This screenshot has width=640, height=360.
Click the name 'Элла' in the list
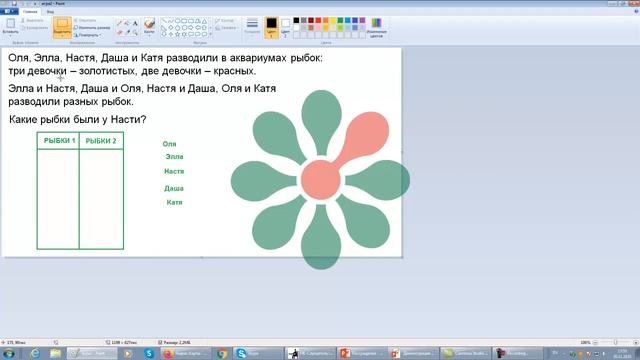(x=174, y=157)
